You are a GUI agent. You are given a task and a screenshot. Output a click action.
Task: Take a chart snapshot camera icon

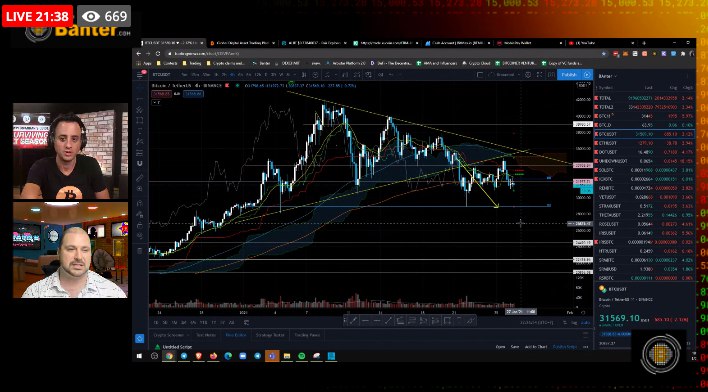[551, 75]
